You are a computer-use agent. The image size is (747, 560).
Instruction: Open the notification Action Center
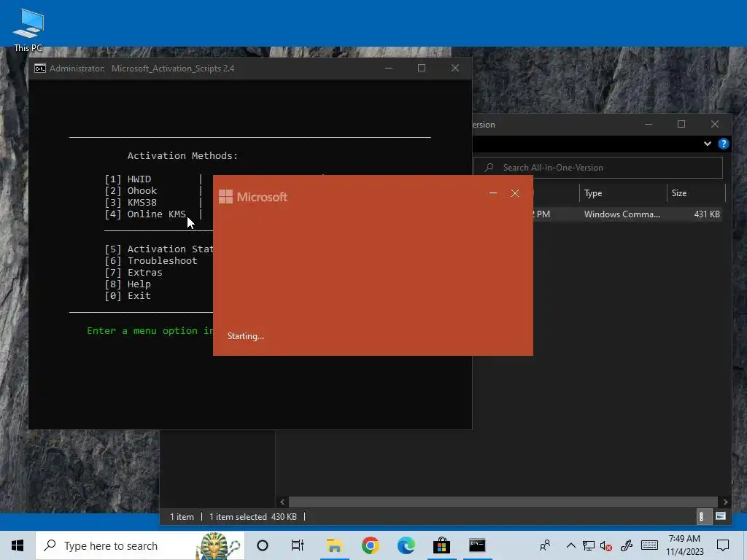click(x=723, y=545)
